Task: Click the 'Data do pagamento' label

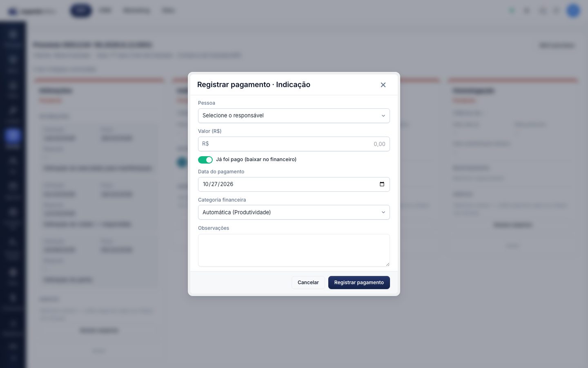Action: (221, 172)
